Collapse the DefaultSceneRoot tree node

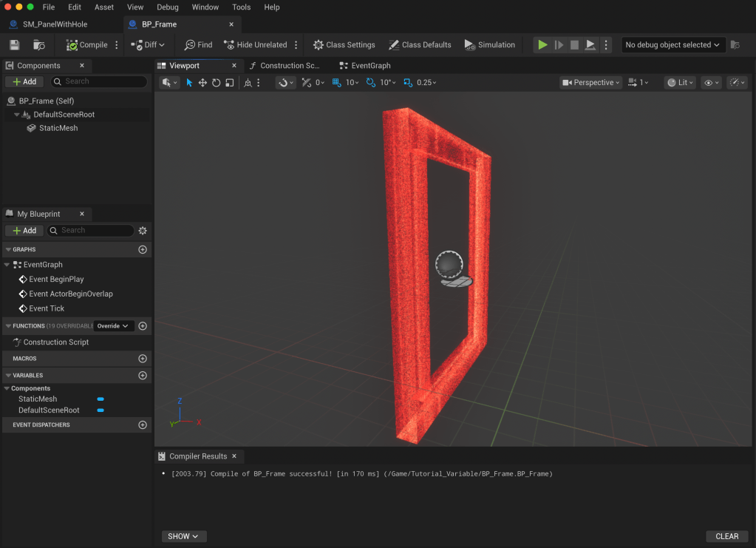[17, 115]
